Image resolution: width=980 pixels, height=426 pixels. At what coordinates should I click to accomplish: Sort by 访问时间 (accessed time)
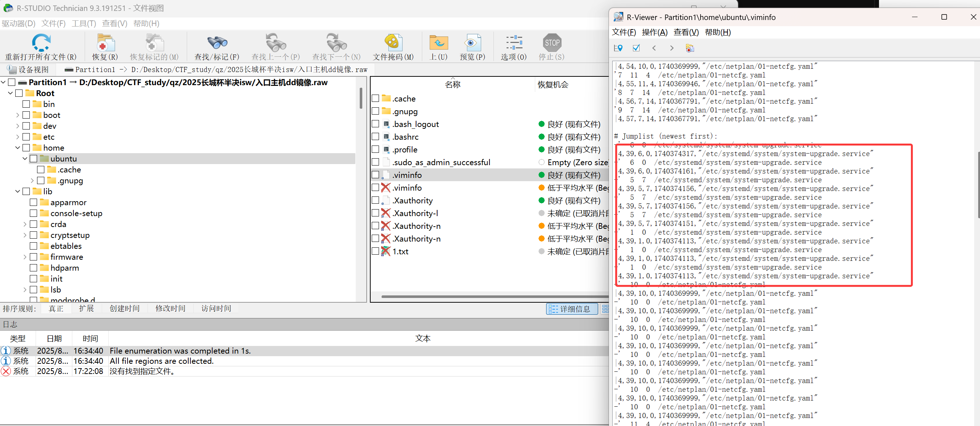pyautogui.click(x=216, y=308)
